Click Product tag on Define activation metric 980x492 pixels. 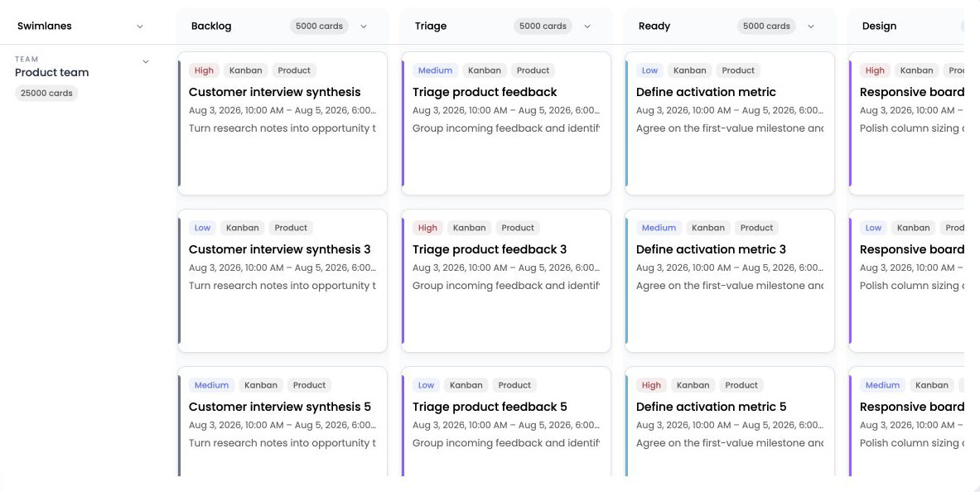click(x=739, y=70)
